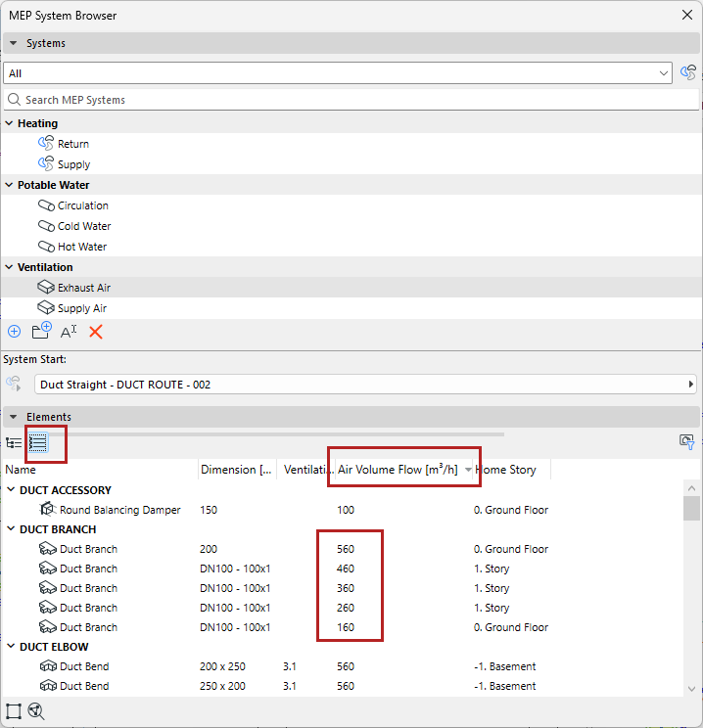Open the System Start element popup arrow

pos(690,384)
